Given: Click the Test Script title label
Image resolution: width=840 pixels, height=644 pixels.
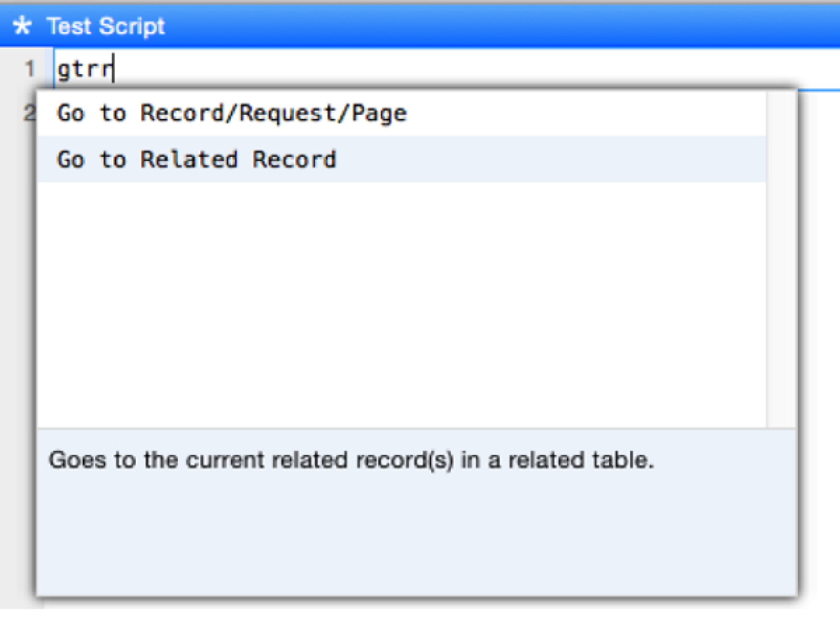Looking at the screenshot, I should [105, 25].
